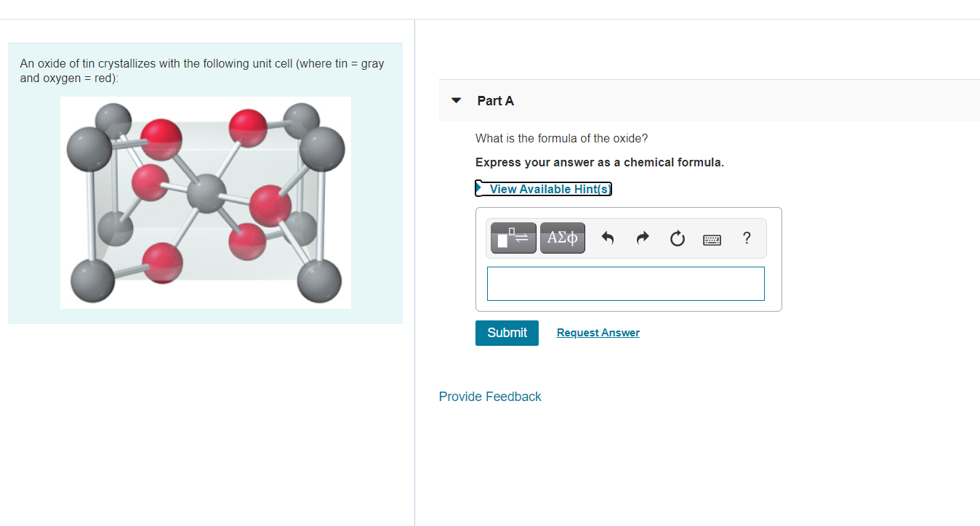Open the ΑΣφ Greek symbols palette
This screenshot has height=526, width=980.
[x=562, y=238]
